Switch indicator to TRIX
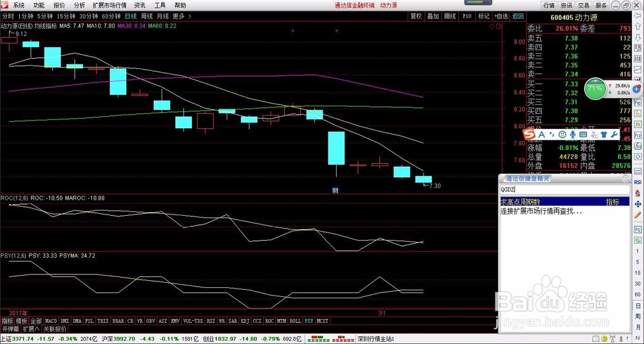The width and height of the screenshot is (644, 344). pyautogui.click(x=102, y=321)
